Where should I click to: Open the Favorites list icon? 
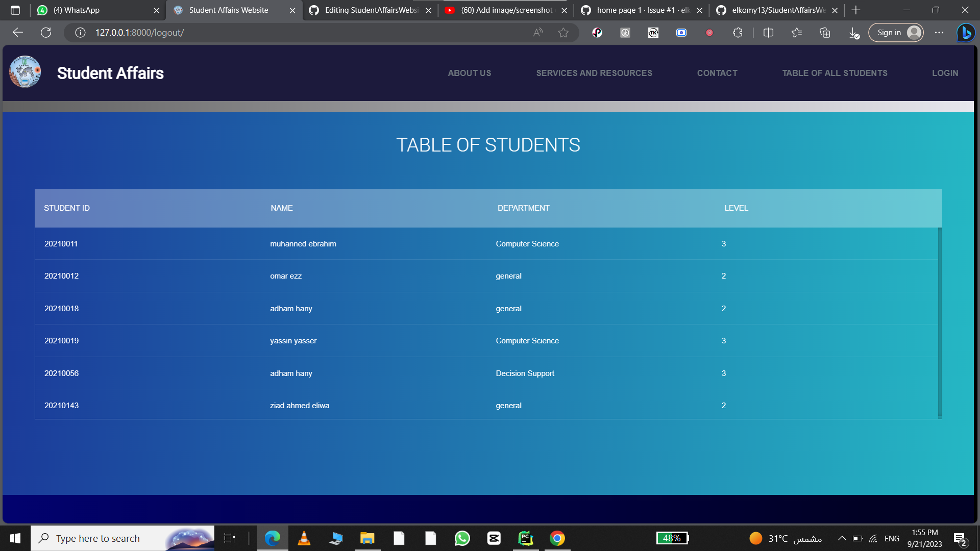pos(796,32)
